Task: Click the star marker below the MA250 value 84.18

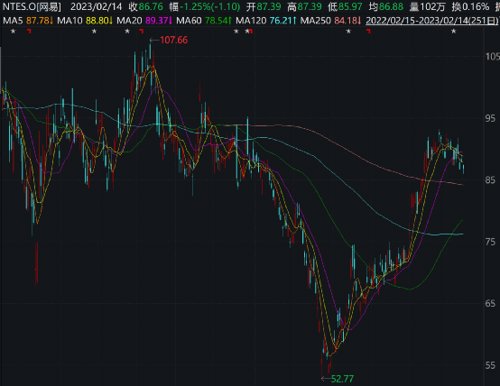Action: 348,31
